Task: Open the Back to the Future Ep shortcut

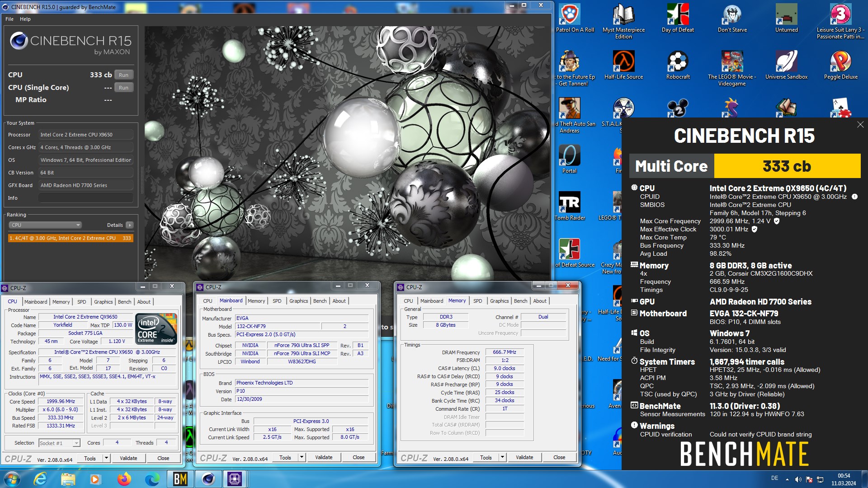Action: coord(573,68)
